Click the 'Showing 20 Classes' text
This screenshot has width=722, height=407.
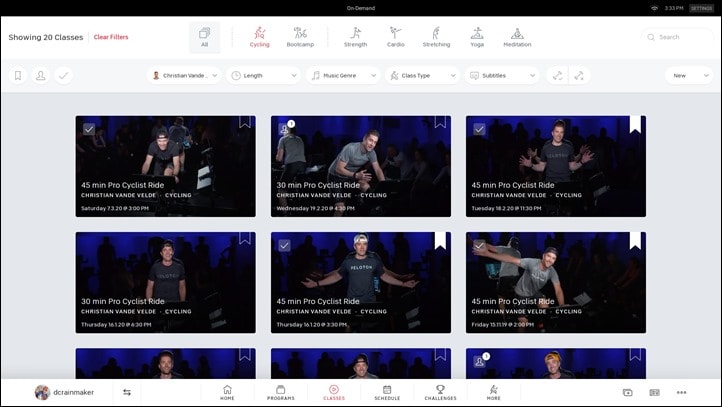point(46,37)
